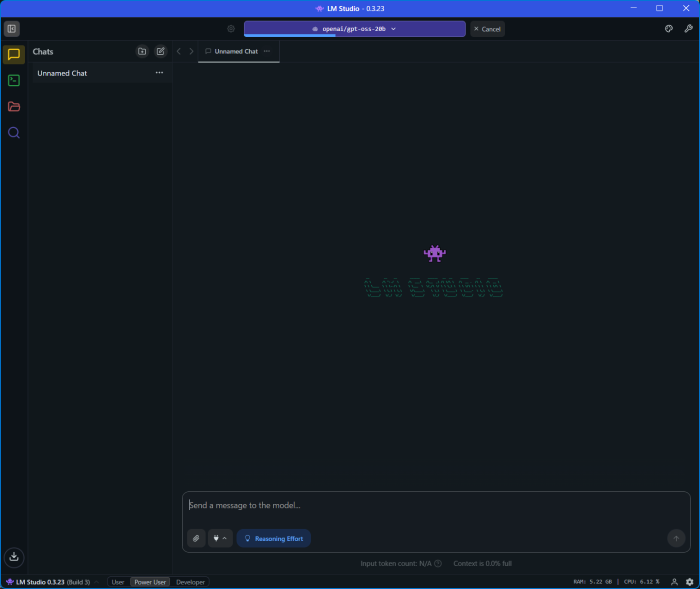The image size is (700, 589).
Task: Open My Models folder icon
Action: [14, 106]
